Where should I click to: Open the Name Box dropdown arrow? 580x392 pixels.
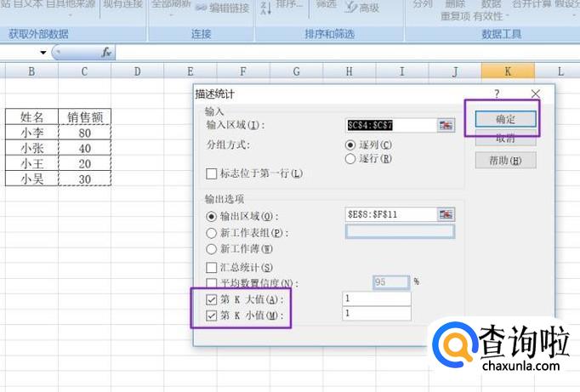click(43, 53)
